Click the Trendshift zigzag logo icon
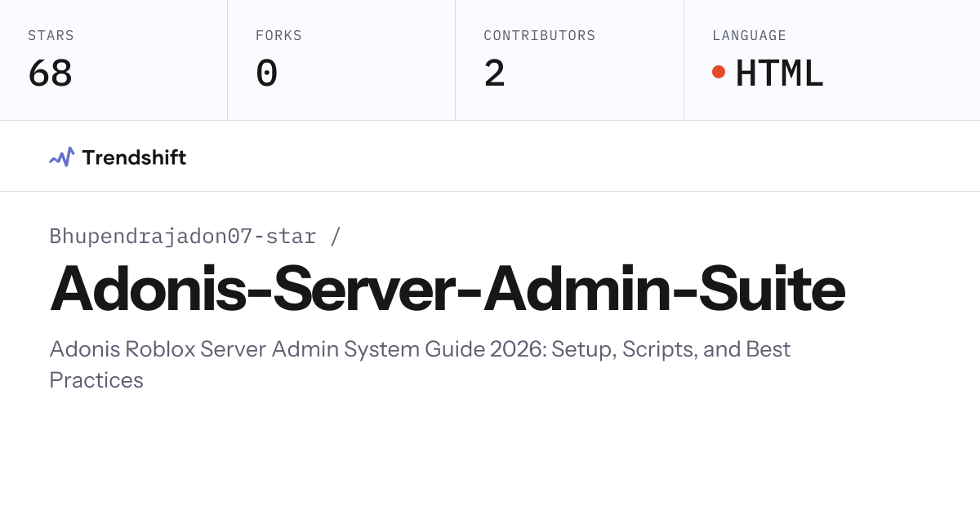Image resolution: width=980 pixels, height=514 pixels. coord(61,157)
